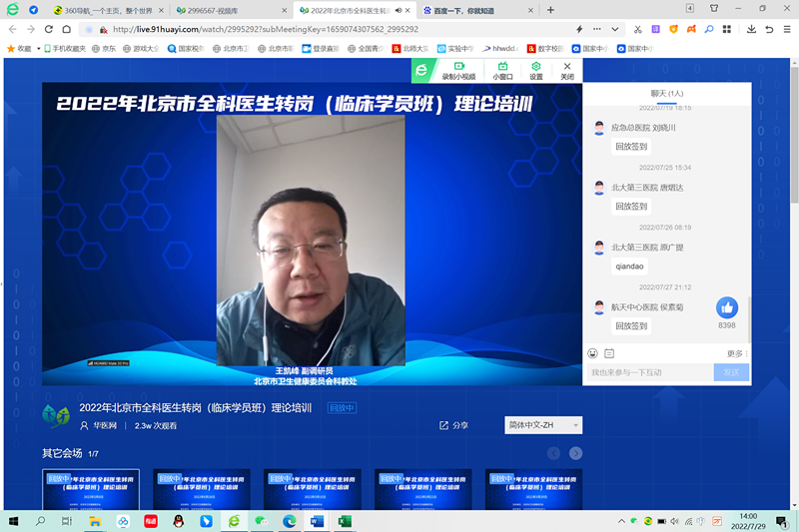Click the tab count indicator box

[690, 8]
